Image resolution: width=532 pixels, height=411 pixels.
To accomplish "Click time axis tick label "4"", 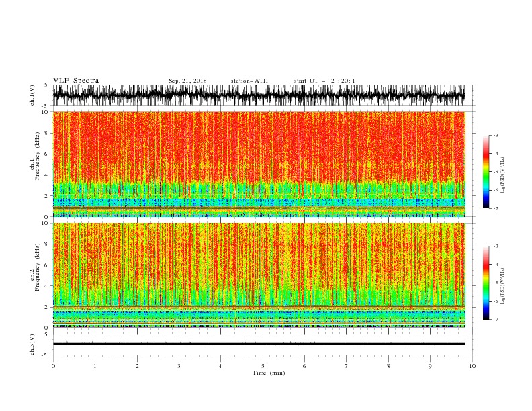I will 220,366.
